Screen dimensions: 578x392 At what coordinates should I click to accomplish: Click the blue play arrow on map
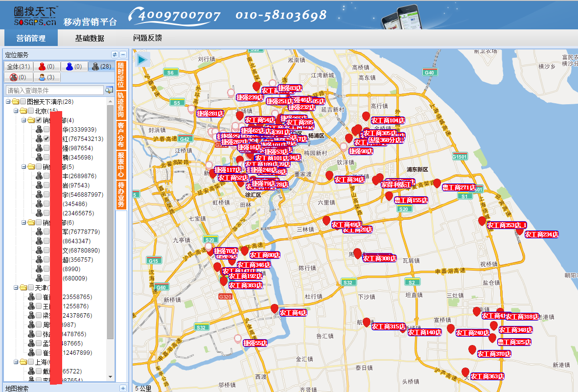pyautogui.click(x=142, y=59)
